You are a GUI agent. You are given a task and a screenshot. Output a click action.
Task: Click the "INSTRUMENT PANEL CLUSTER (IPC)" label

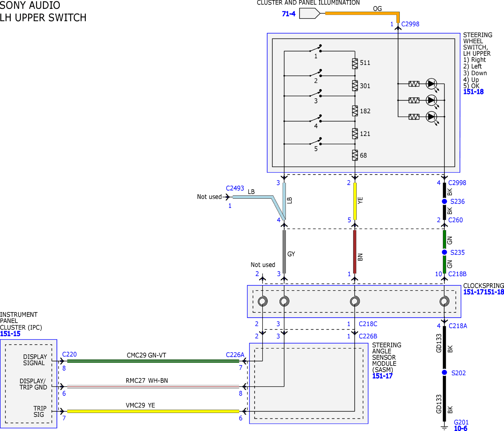point(21,321)
